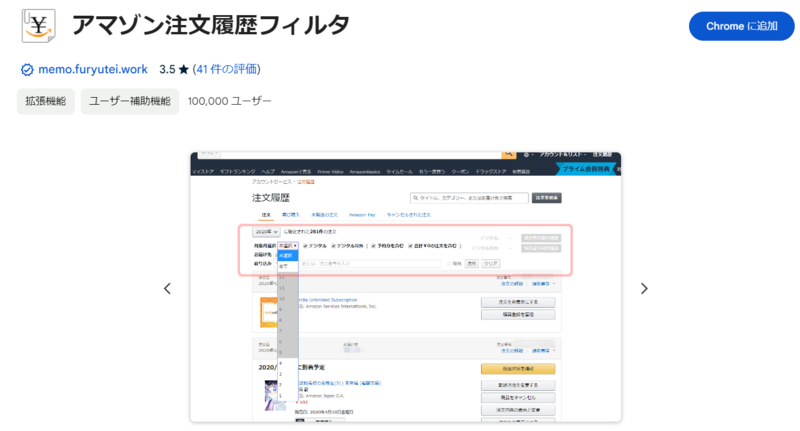Open the memo.furyutei.work developer link
Viewport: 800px width, 431px height.
tap(92, 69)
